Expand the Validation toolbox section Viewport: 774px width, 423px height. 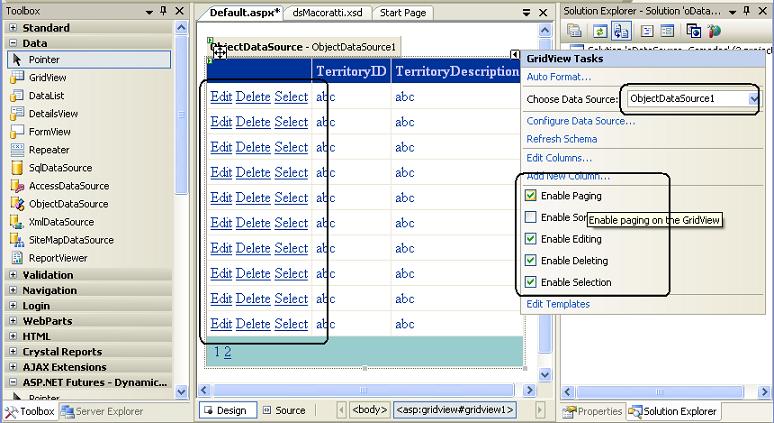[13, 274]
